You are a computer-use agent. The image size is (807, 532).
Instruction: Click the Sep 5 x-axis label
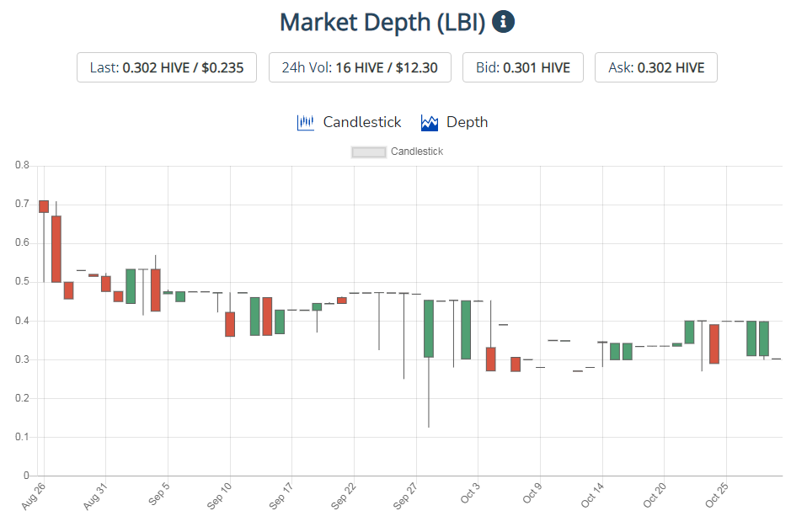point(159,494)
